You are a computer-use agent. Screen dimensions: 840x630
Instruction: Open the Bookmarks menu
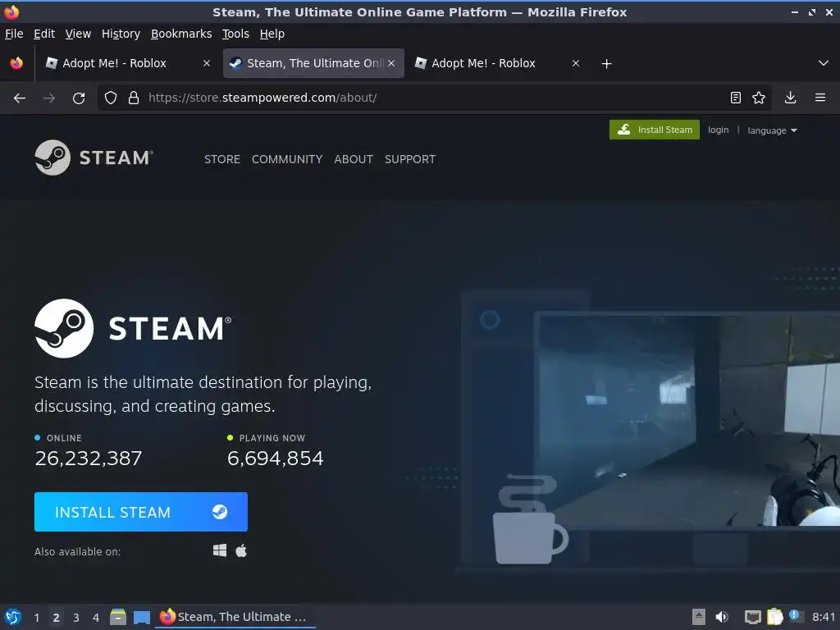181,34
